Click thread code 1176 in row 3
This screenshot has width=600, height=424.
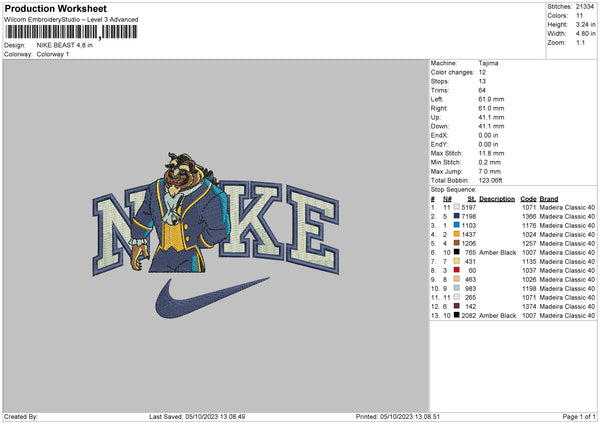[x=529, y=225]
